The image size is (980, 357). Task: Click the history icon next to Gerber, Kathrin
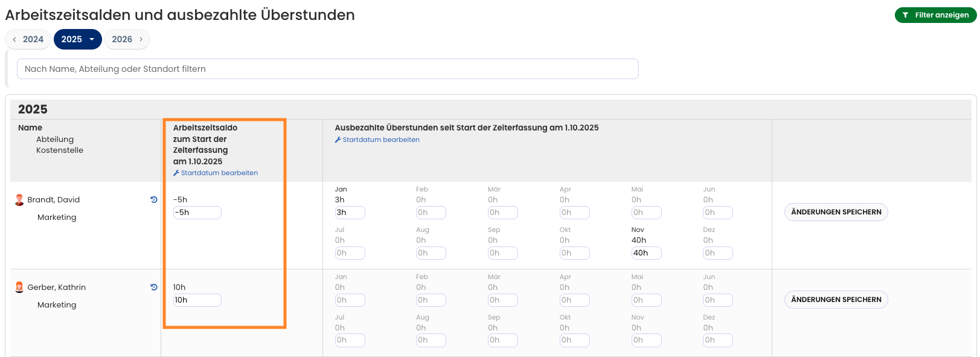click(x=154, y=287)
